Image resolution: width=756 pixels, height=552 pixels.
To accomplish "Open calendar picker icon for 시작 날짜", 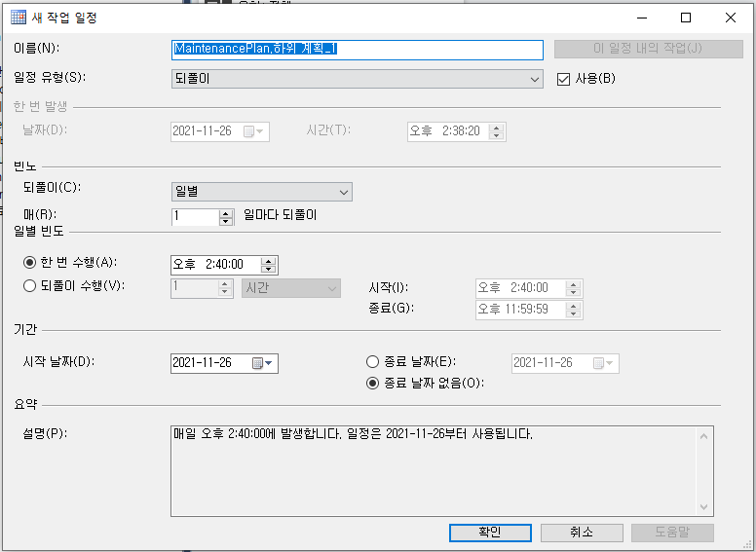I will [x=258, y=363].
